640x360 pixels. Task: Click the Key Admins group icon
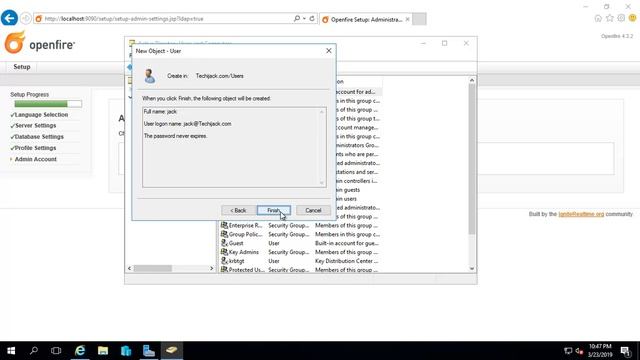[x=224, y=252]
